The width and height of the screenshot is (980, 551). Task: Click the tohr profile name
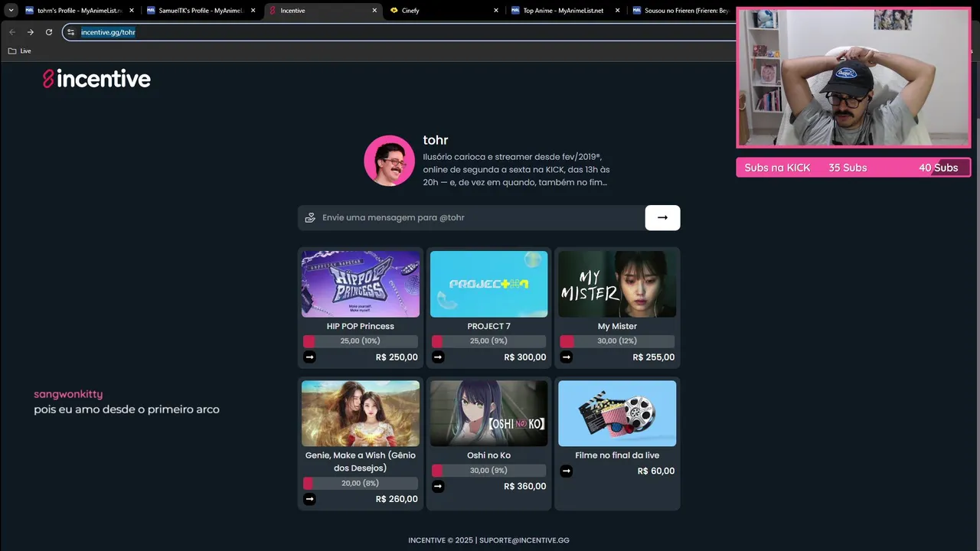point(436,140)
